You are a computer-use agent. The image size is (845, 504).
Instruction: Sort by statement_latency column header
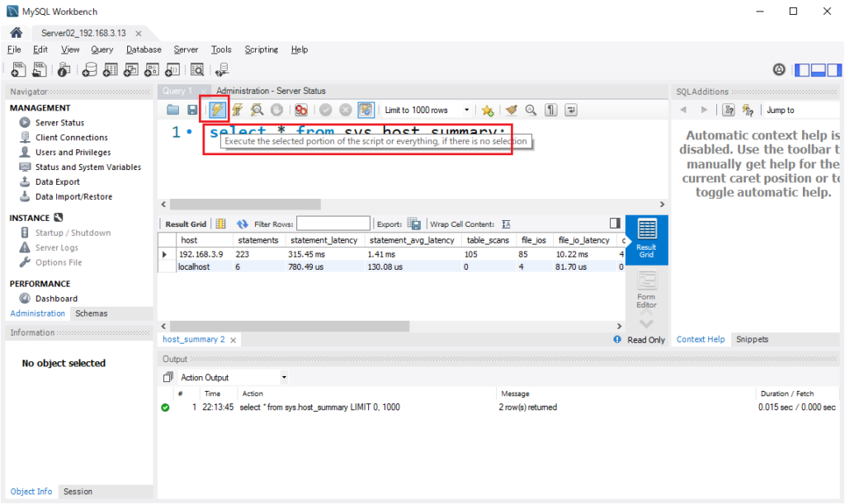323,240
